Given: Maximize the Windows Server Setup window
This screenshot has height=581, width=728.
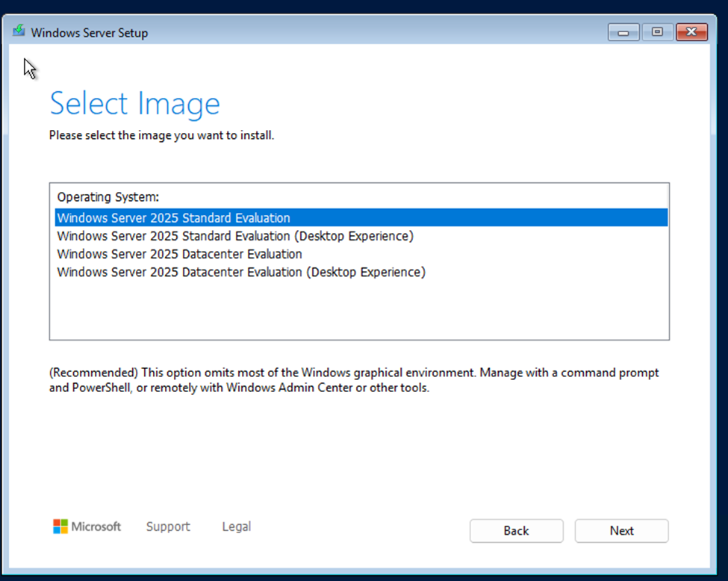Looking at the screenshot, I should click(x=657, y=32).
